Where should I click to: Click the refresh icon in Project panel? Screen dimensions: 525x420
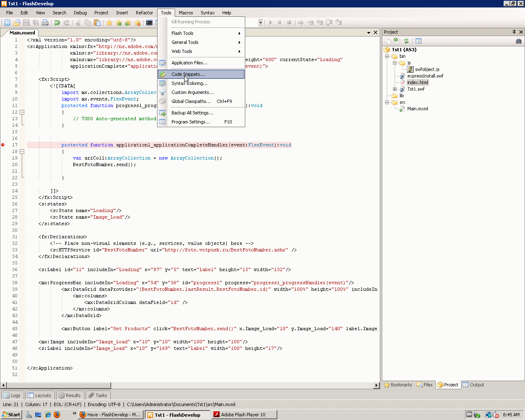coord(406,41)
